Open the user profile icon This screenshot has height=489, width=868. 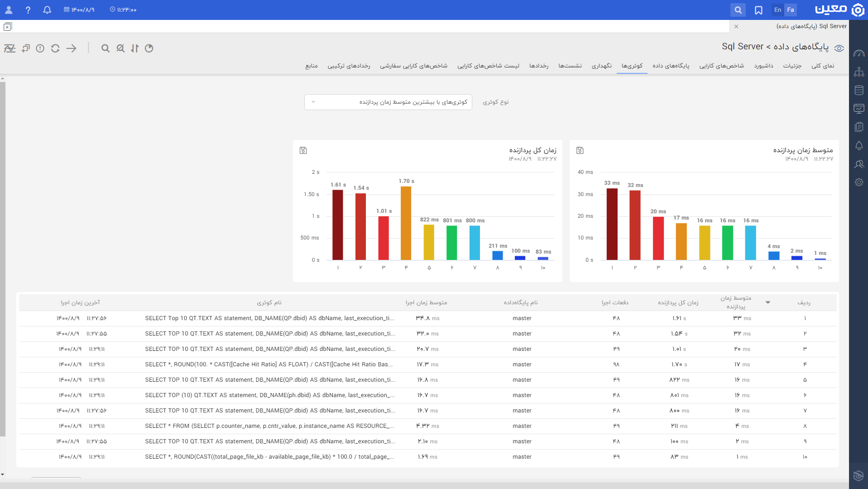tap(9, 10)
